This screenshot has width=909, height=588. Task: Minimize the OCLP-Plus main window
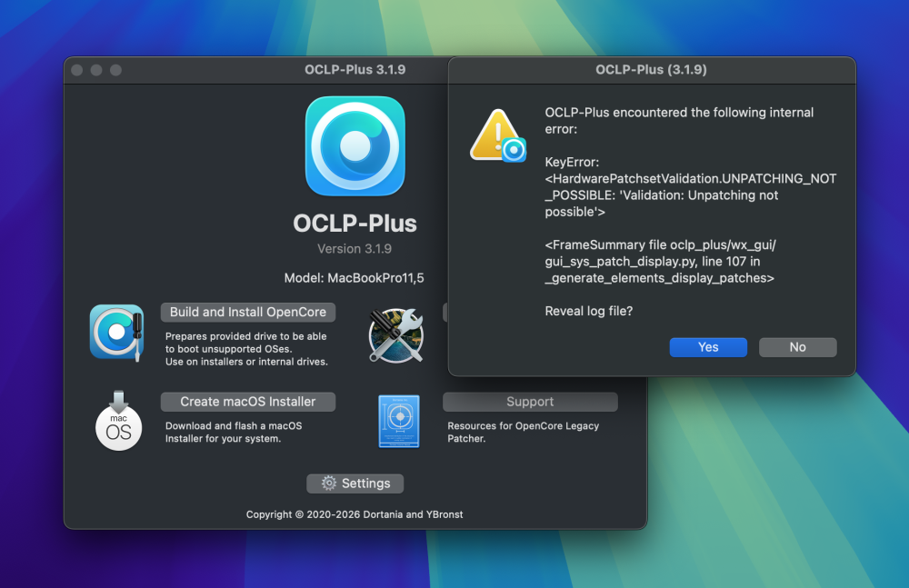click(96, 70)
